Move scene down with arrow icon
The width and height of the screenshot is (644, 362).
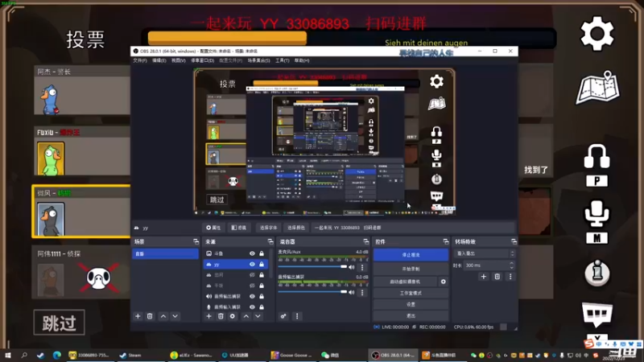click(175, 316)
